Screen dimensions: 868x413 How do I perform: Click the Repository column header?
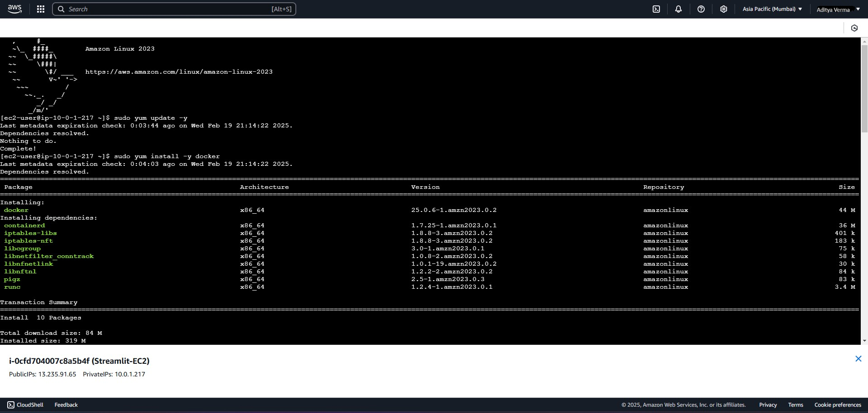pos(664,187)
